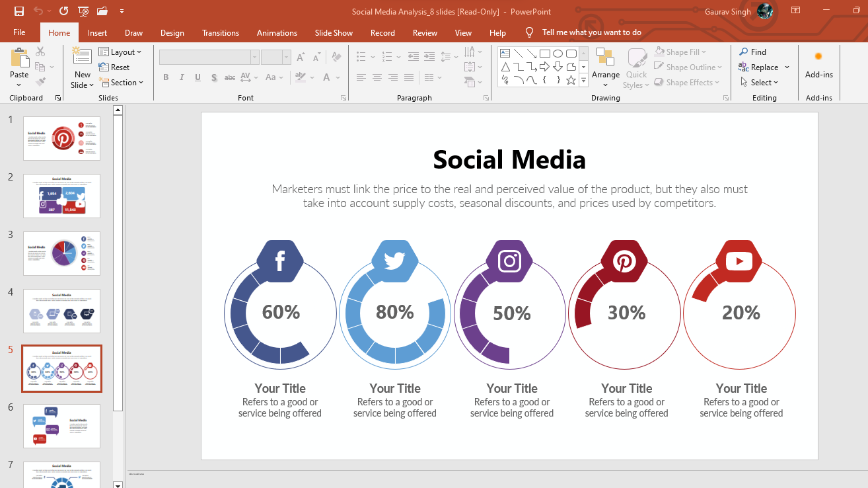Click the Open folder icon in quick access toolbar
The height and width of the screenshot is (488, 868).
coord(102,11)
